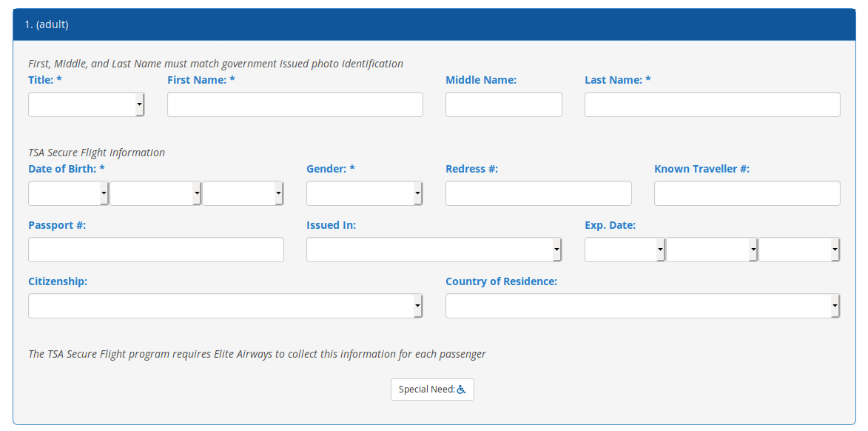
Task: Open the middle Date of Birth dropdown
Action: (155, 193)
